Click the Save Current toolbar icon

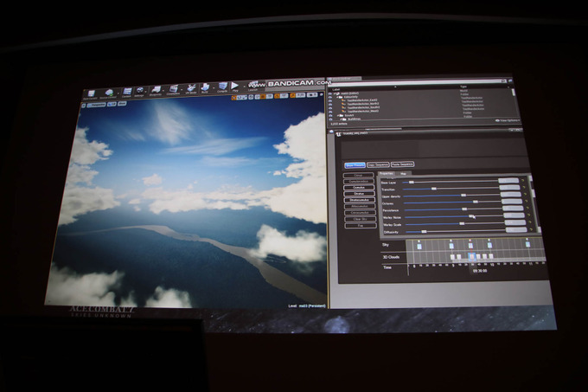[91, 93]
